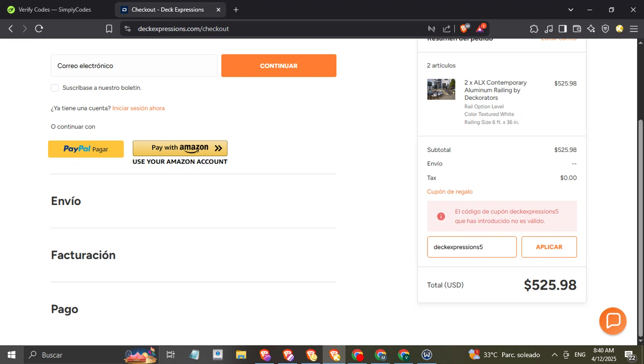The image size is (644, 364).
Task: Open weather widget 33°C Parc. soleado
Action: 504,355
